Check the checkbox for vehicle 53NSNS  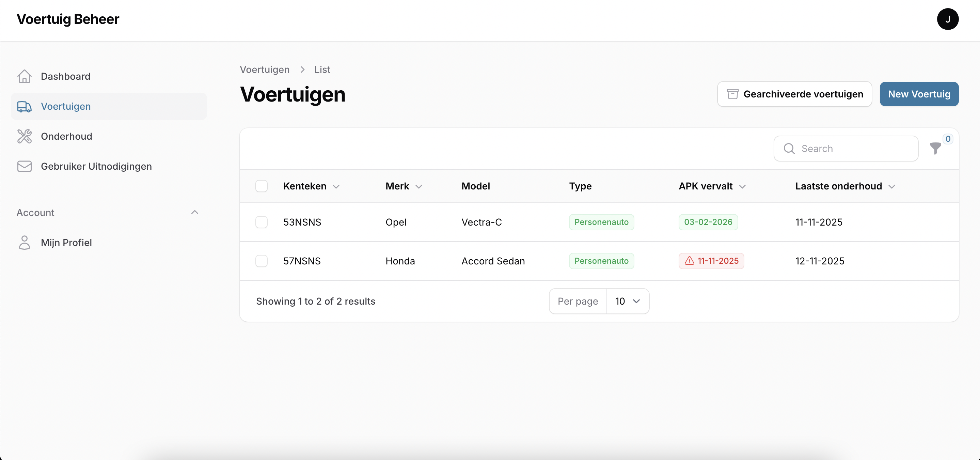(x=262, y=223)
